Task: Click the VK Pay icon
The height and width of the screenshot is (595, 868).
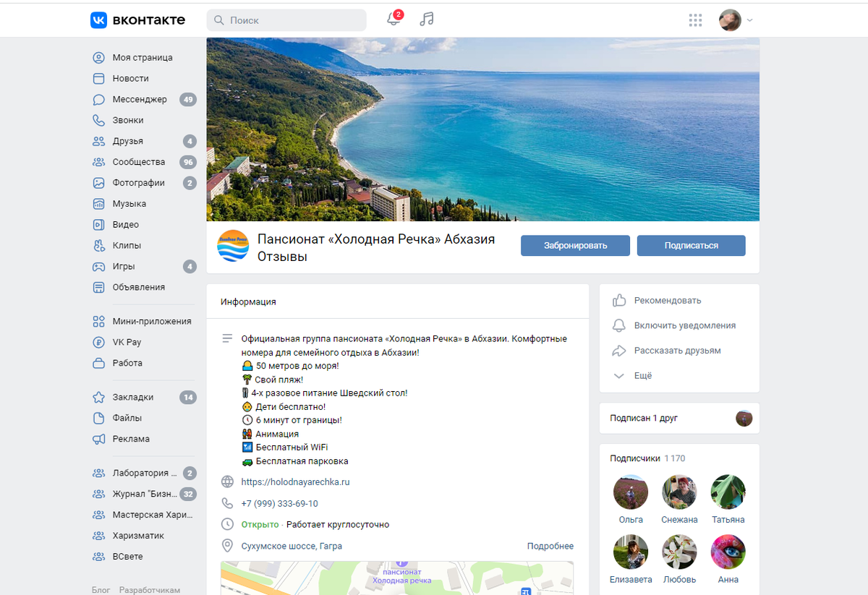Action: pyautogui.click(x=99, y=342)
